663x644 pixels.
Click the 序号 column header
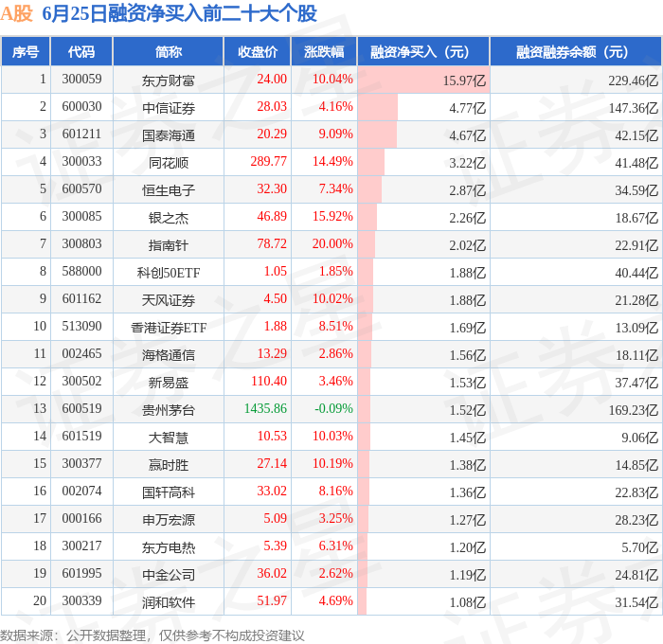pyautogui.click(x=26, y=51)
